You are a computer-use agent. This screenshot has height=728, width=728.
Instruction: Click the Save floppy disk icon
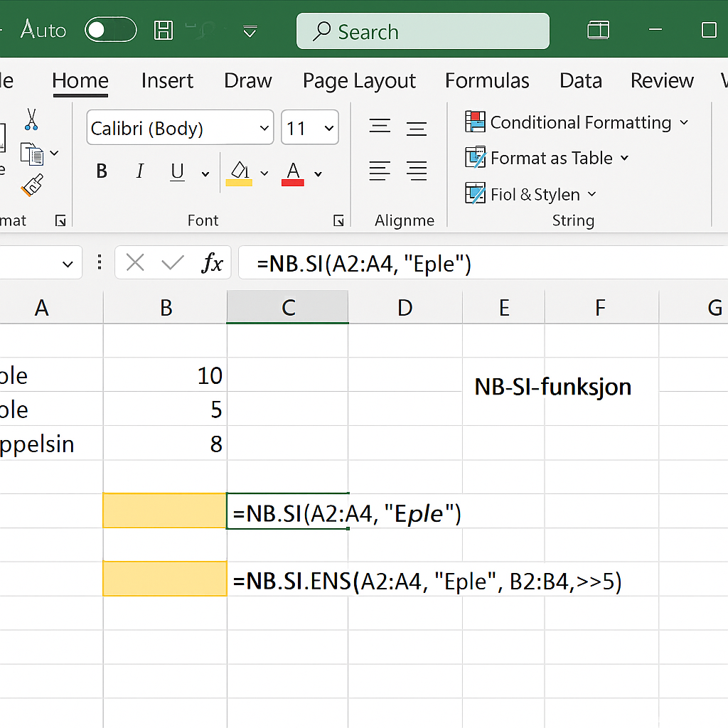coord(163,30)
